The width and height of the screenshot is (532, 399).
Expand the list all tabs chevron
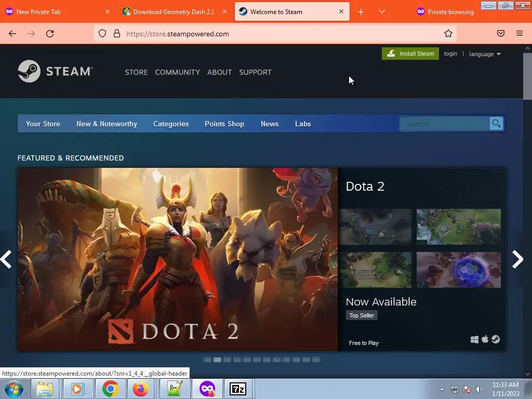[382, 11]
